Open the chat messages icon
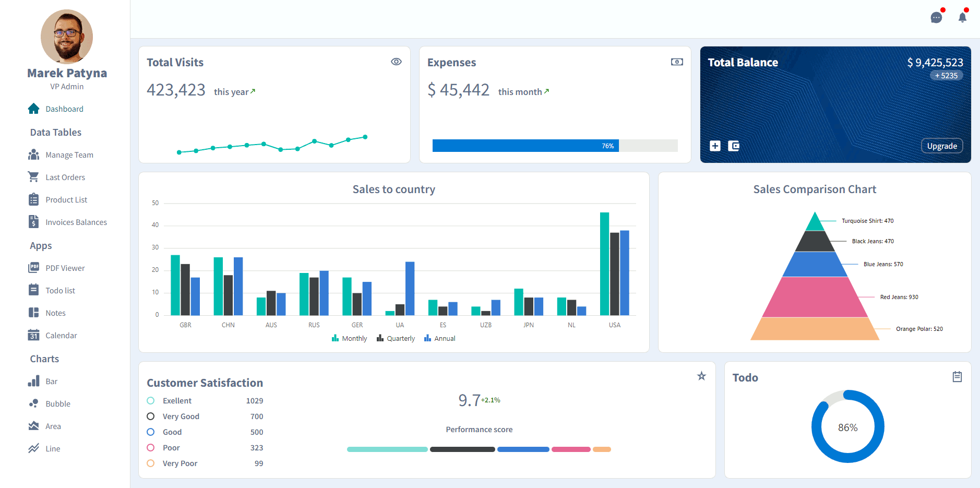 tap(937, 17)
